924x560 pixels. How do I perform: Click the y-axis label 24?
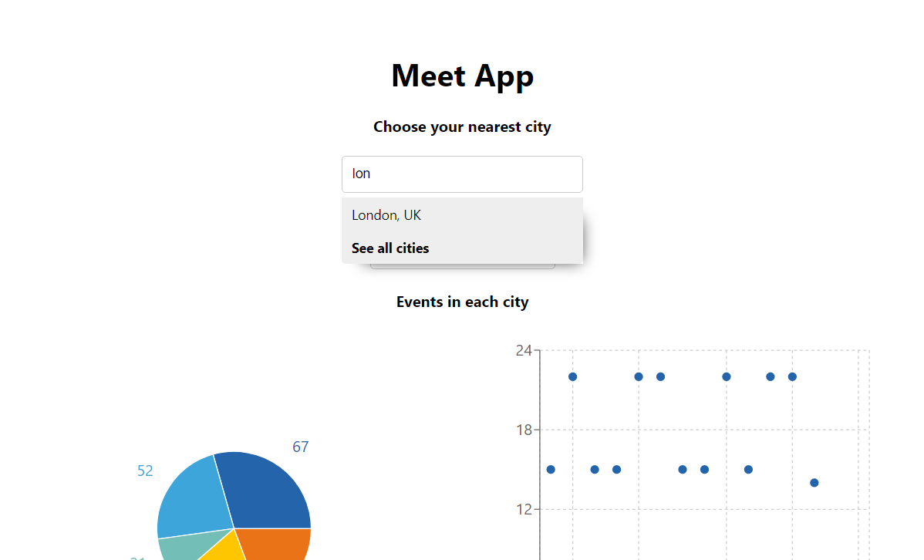[524, 350]
